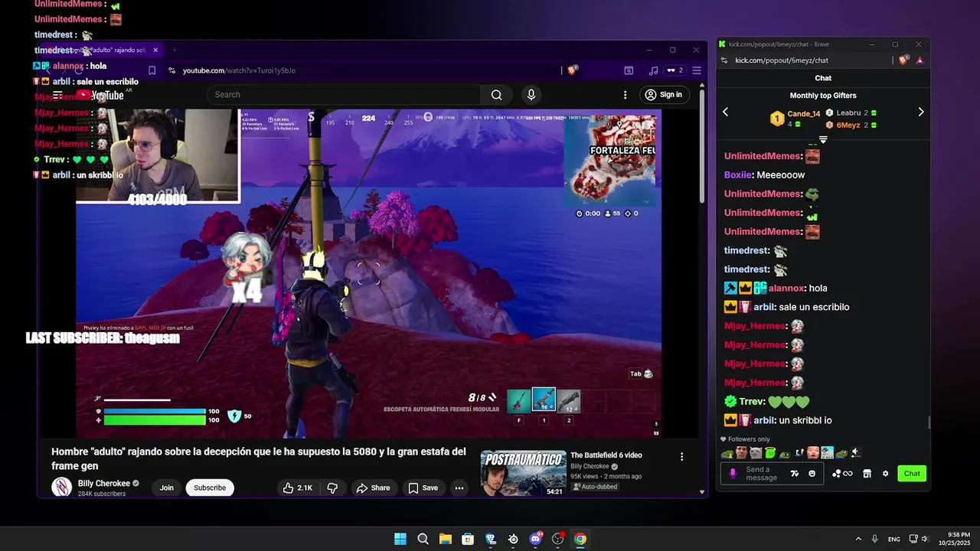
Task: Click the Brave Rewards triangle icon
Action: (920, 60)
